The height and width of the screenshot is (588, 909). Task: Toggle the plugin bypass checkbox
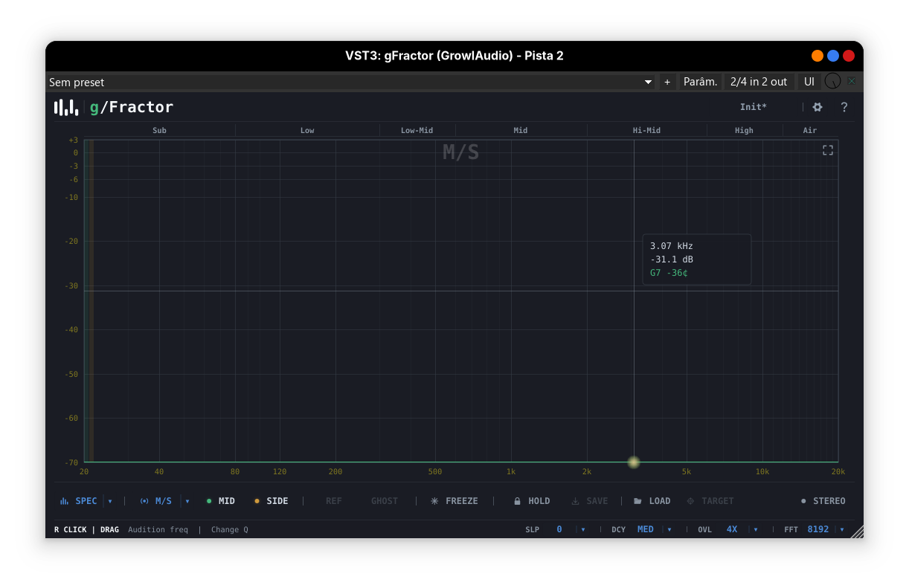pos(852,82)
